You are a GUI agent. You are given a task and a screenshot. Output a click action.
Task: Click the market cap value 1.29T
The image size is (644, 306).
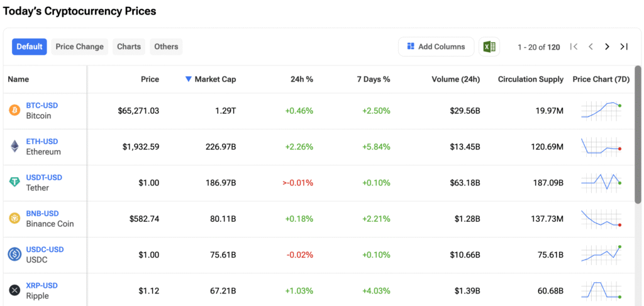tap(225, 111)
